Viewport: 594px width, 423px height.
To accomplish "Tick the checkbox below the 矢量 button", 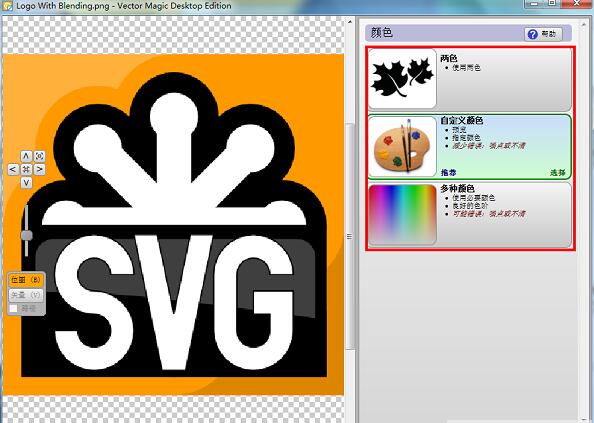I will coord(14,308).
